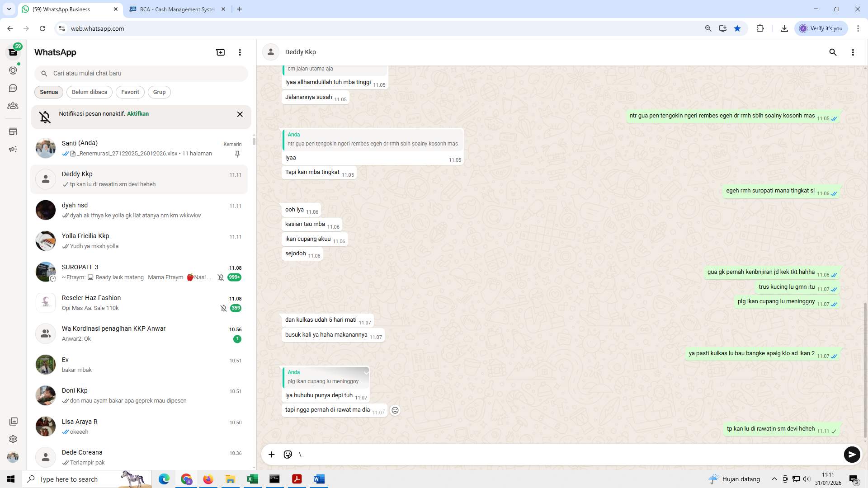Toggle the Belum dibaca chat filter
The height and width of the screenshot is (488, 868).
[89, 92]
